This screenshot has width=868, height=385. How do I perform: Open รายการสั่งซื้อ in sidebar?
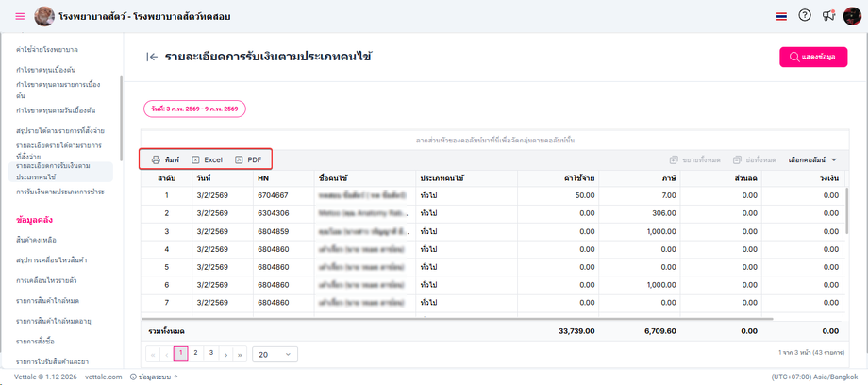pos(36,340)
